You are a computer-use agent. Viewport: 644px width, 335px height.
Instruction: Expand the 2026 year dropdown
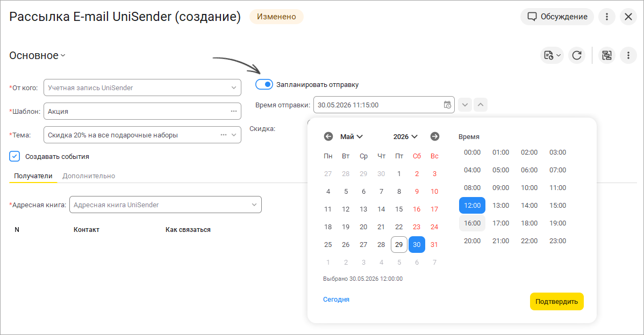[405, 136]
